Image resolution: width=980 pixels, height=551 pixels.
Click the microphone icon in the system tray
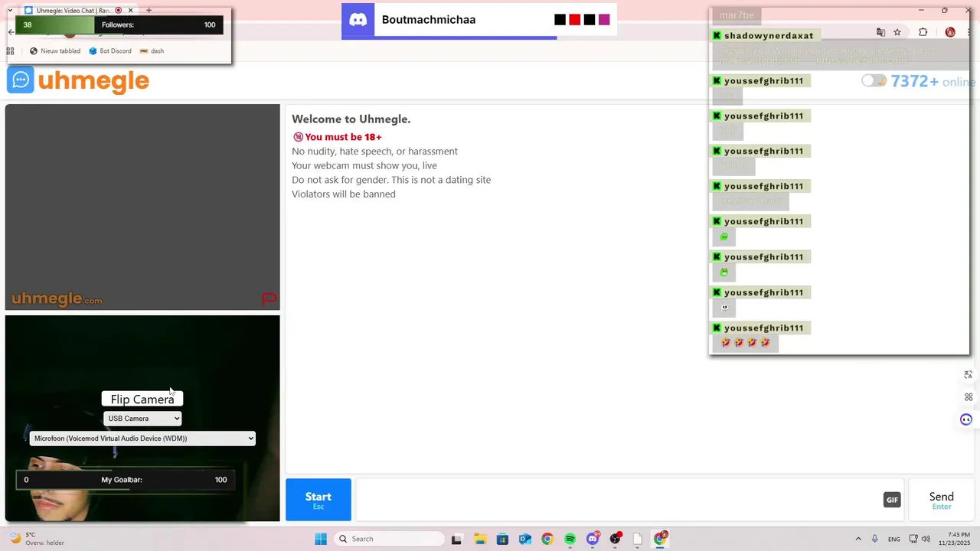(874, 539)
